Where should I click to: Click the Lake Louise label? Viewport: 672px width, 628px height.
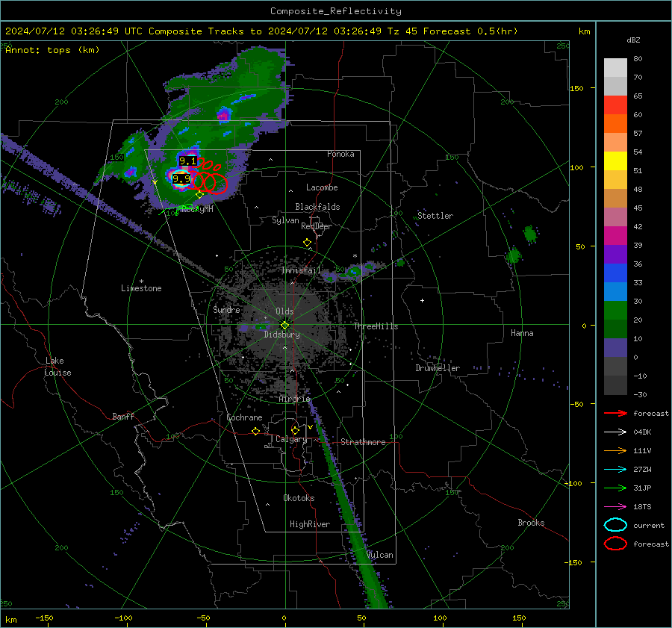(x=57, y=367)
